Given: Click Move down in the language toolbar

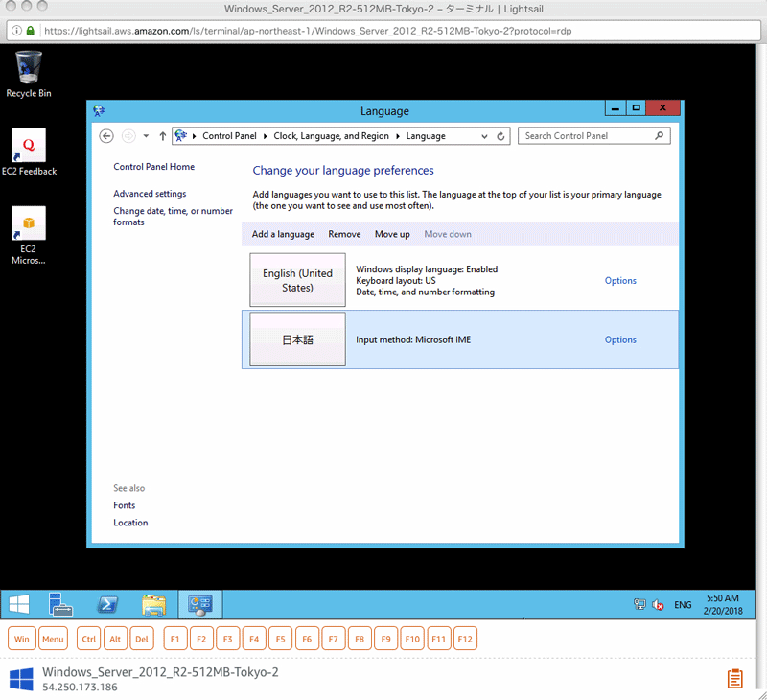Looking at the screenshot, I should click(x=448, y=234).
